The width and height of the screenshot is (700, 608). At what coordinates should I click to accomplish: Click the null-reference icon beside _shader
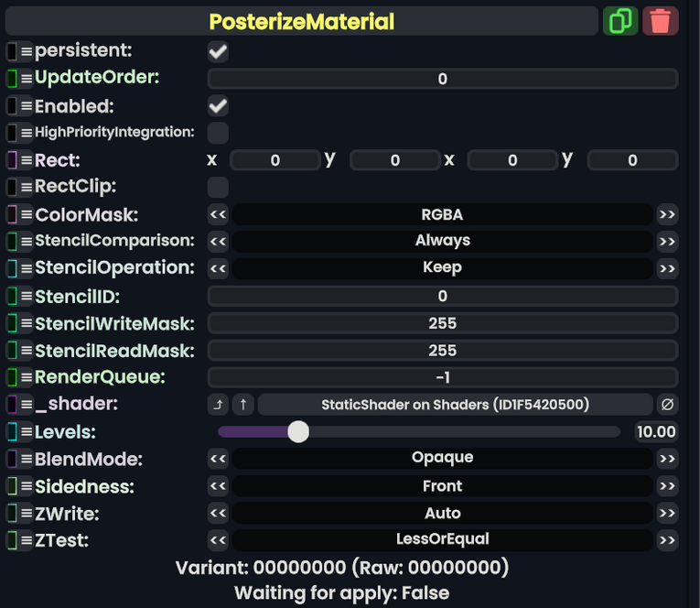[667, 405]
